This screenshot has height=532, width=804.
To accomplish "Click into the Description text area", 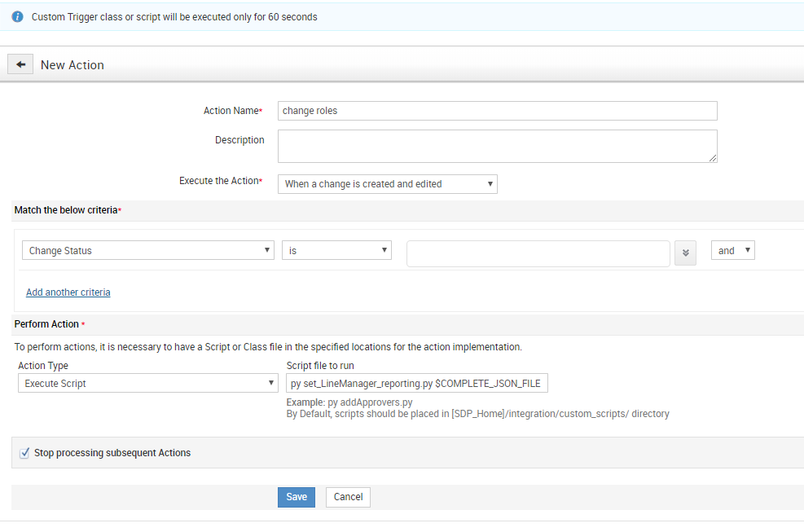I will coord(497,146).
